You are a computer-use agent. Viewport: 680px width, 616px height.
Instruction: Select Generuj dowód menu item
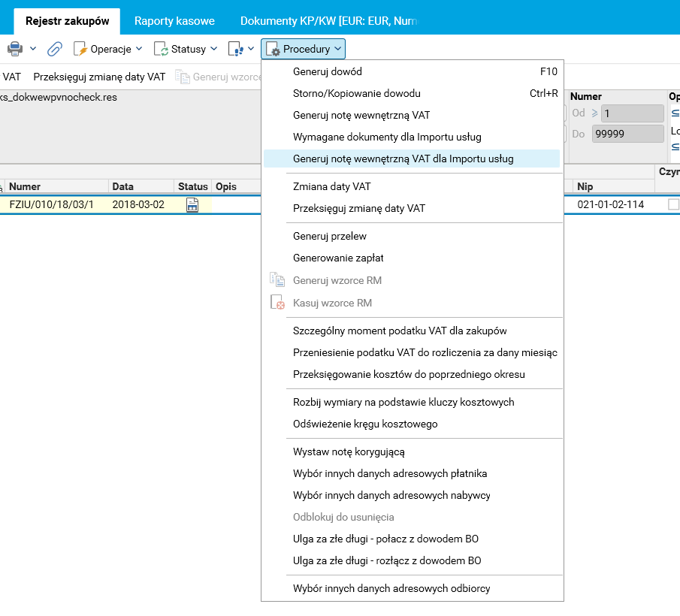(412, 71)
